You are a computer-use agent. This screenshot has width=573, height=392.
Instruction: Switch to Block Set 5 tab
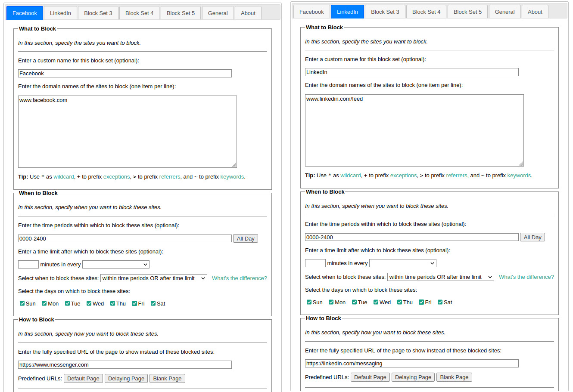(x=181, y=12)
